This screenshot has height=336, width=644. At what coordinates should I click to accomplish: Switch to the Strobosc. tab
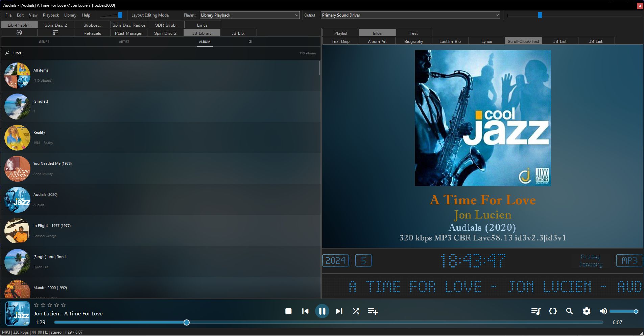pos(92,25)
